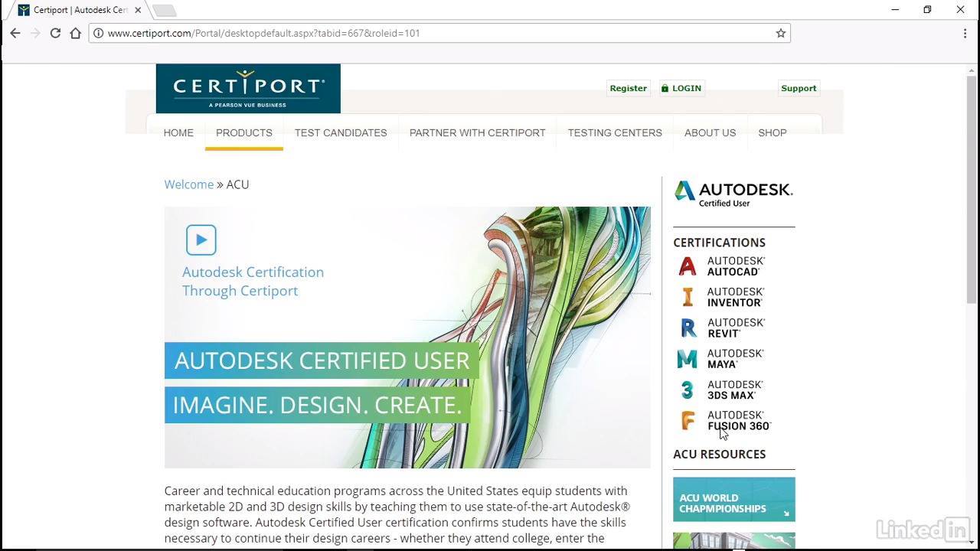Close the Certiport browser tab
980x551 pixels.
click(x=138, y=10)
